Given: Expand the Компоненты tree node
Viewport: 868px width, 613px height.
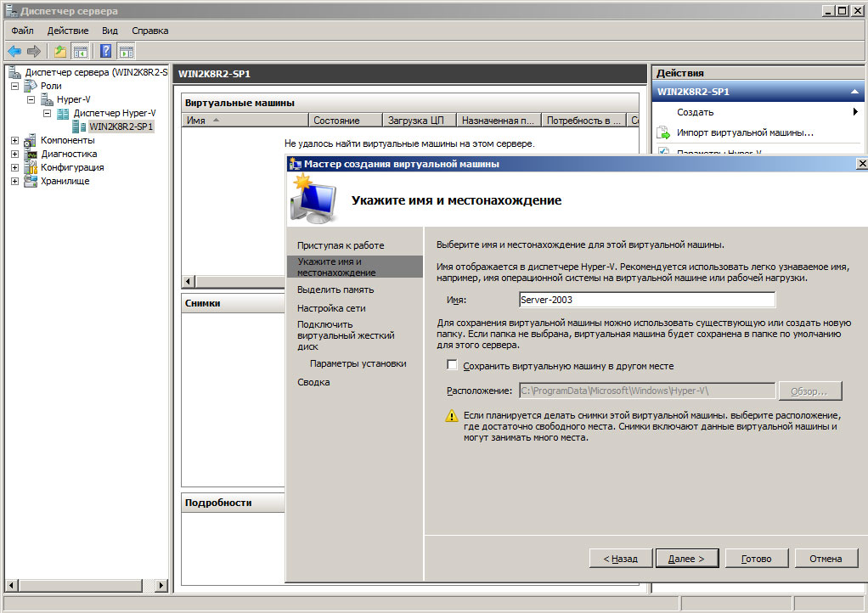Looking at the screenshot, I should (15, 141).
